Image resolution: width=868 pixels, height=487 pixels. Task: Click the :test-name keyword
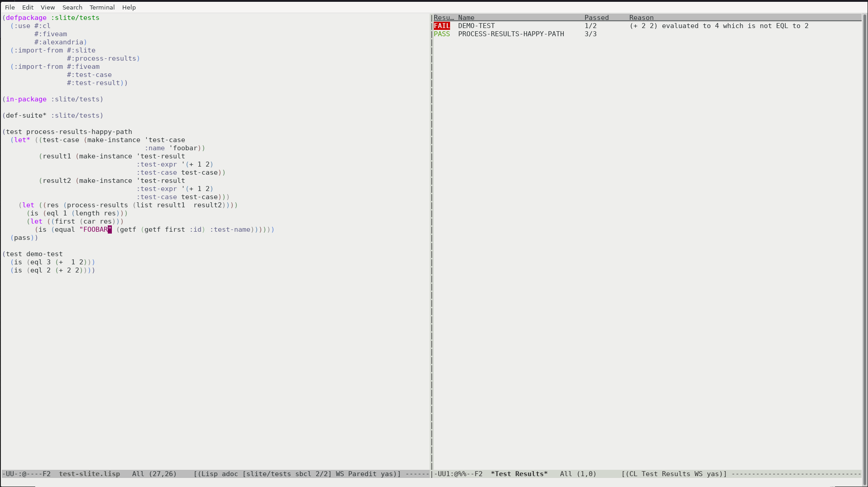point(230,229)
